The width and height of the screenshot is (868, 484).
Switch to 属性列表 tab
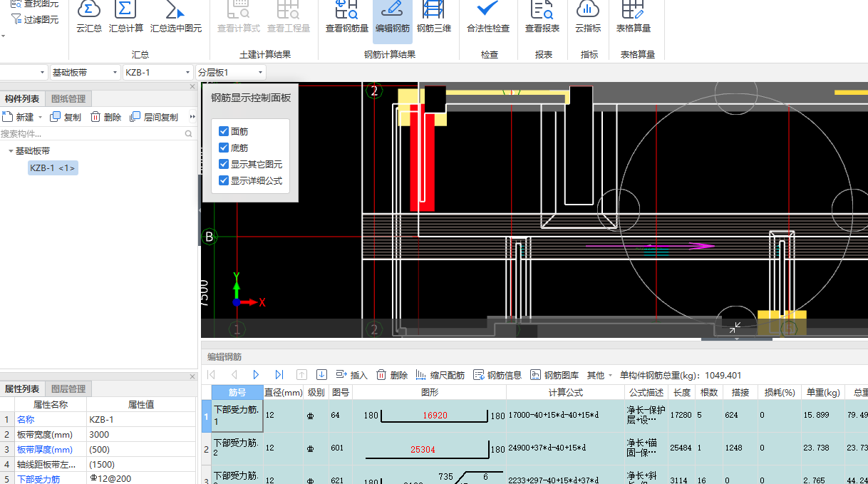(x=22, y=388)
